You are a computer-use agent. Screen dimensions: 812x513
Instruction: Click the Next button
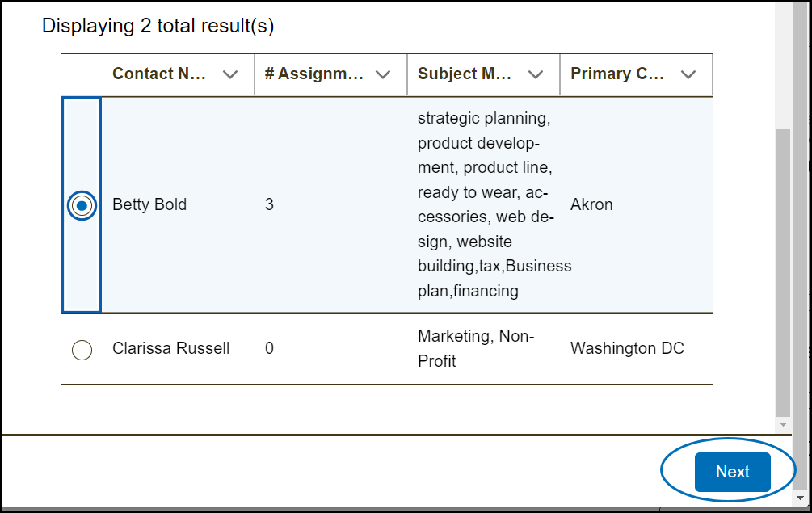coord(732,472)
